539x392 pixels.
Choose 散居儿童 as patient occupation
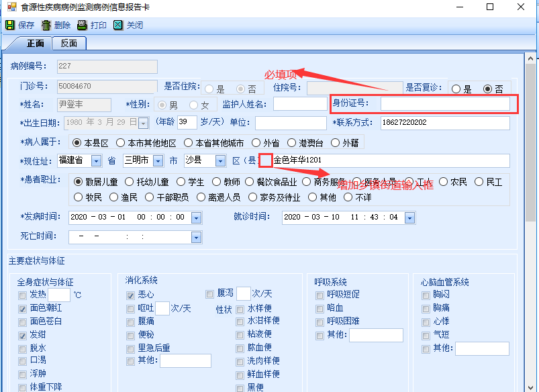tap(79, 181)
